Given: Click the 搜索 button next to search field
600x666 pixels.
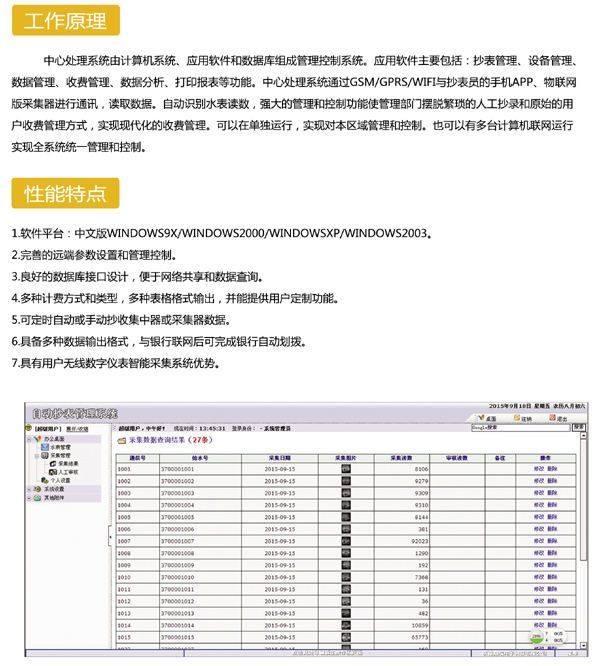Looking at the screenshot, I should pos(579,427).
